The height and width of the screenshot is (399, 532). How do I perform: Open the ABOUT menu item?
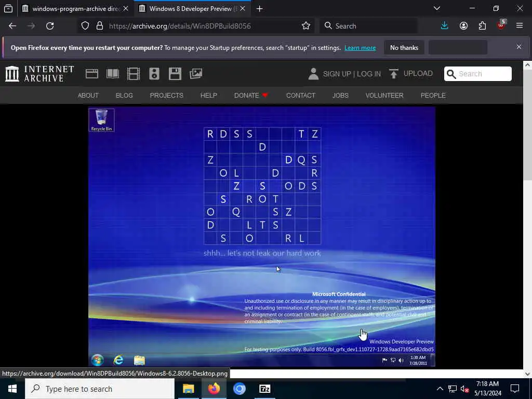[88, 96]
